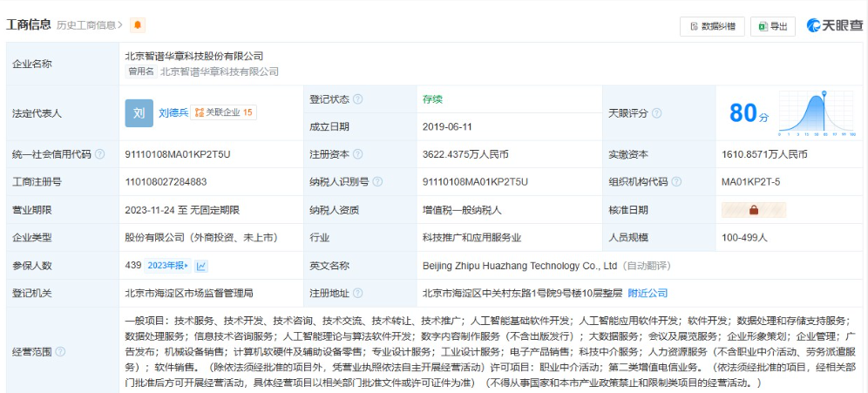Viewport: 868px width, 393px height.
Task: Click the 天眼评分 distribution chart
Action: point(817,113)
